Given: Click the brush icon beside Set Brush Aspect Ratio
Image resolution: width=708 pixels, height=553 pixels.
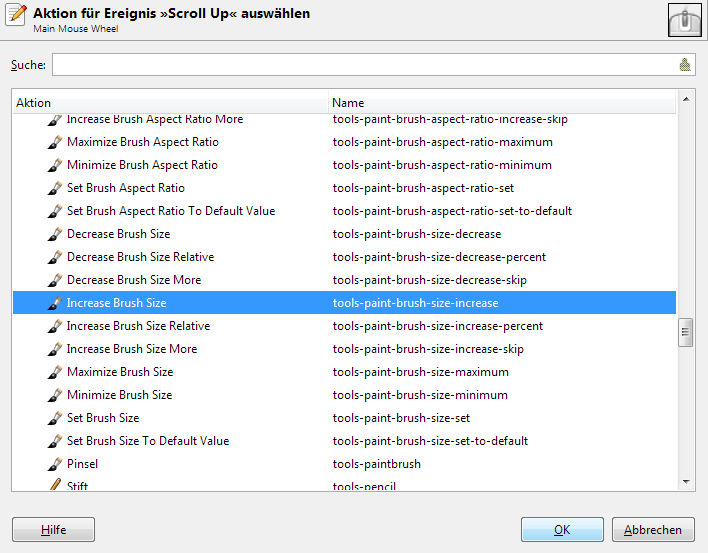Looking at the screenshot, I should click(55, 188).
